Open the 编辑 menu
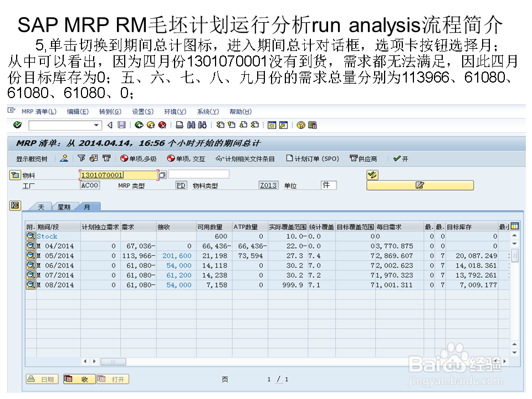Image resolution: width=532 pixels, height=399 pixels. click(78, 111)
